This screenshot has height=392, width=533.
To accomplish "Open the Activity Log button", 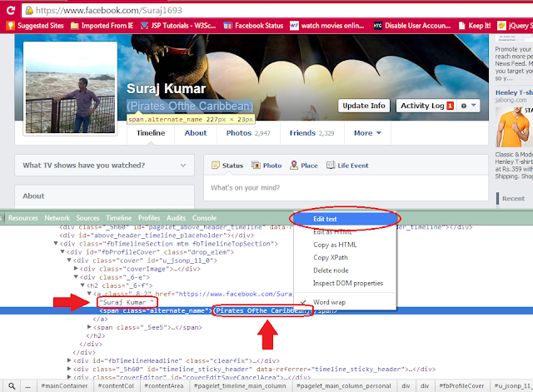I will (x=427, y=106).
